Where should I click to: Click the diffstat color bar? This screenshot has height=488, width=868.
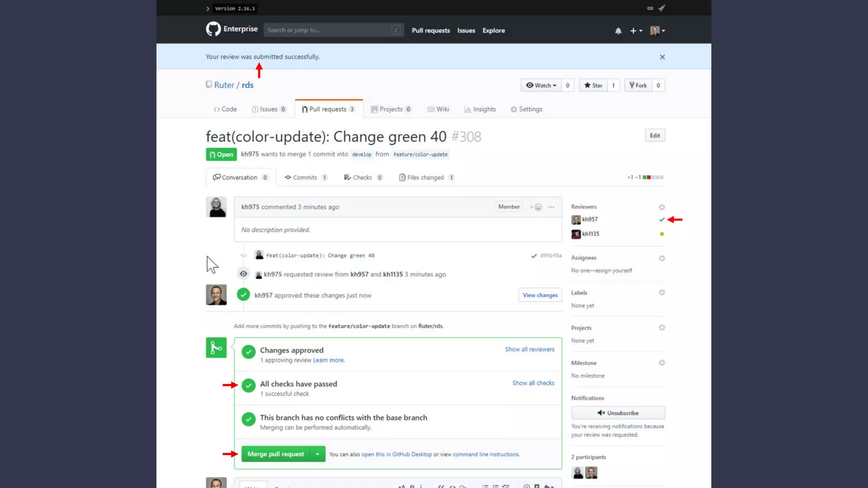click(x=653, y=177)
